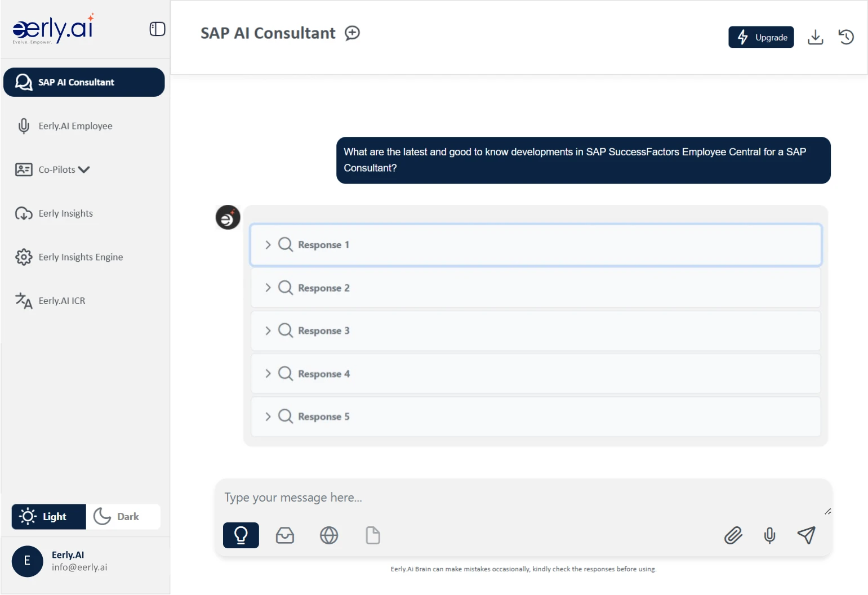
Task: Click the Upgrade button
Action: pyautogui.click(x=761, y=37)
